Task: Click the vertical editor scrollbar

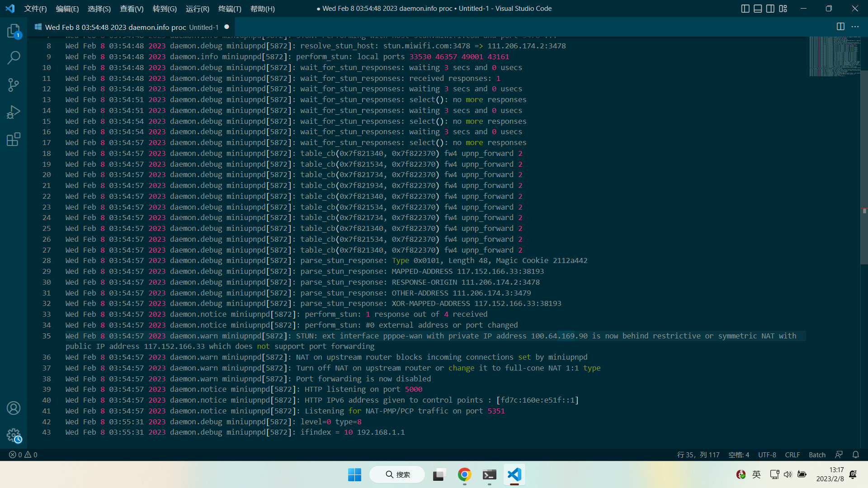Action: (x=864, y=167)
